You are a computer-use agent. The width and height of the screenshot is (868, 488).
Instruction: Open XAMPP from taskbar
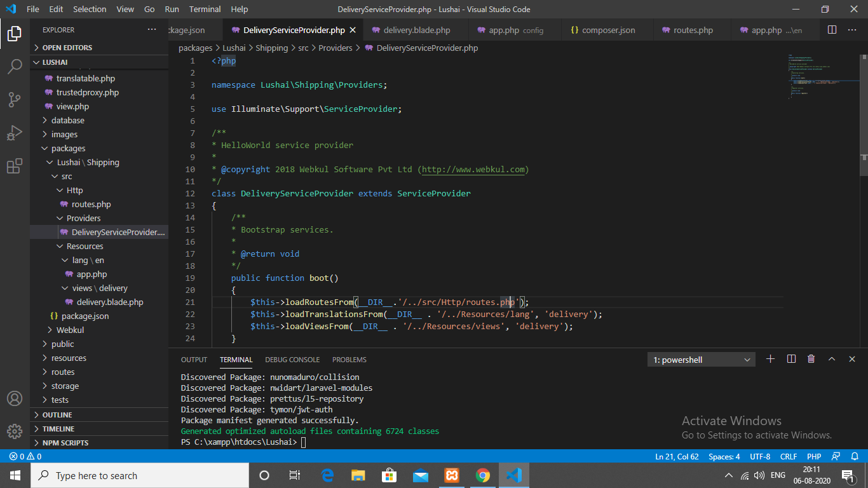(452, 475)
